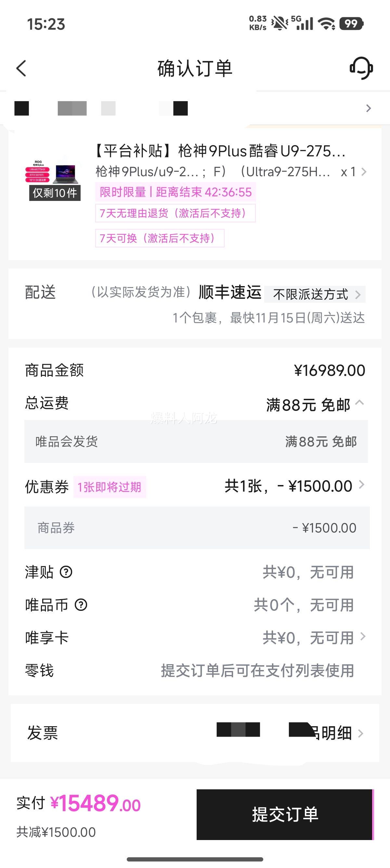This screenshot has width=390, height=868.
Task: Tap the battery indicator showing 99
Action: (351, 24)
